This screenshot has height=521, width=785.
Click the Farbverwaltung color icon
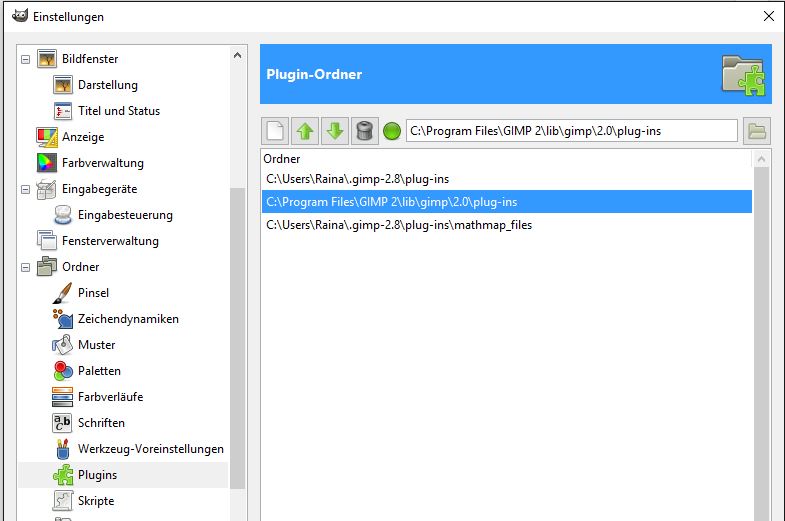click(47, 163)
